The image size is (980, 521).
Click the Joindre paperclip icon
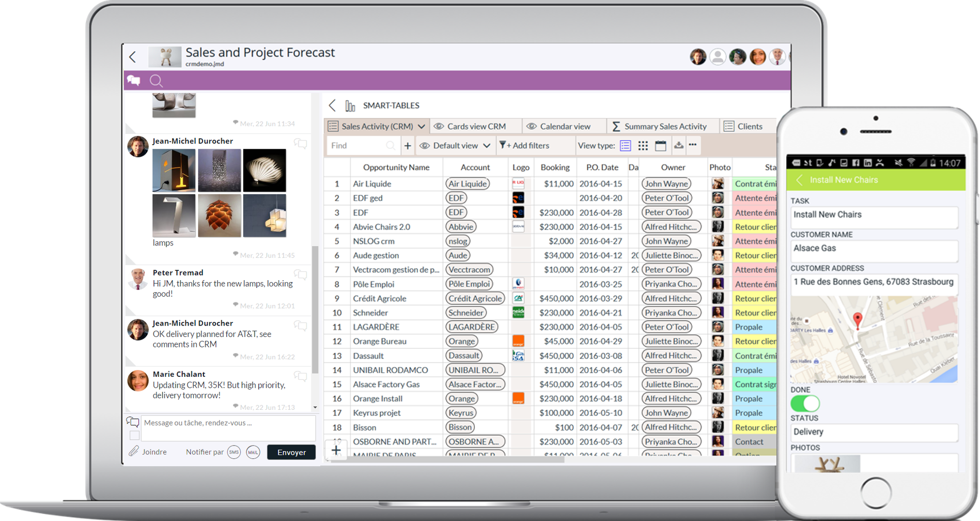[x=134, y=451]
